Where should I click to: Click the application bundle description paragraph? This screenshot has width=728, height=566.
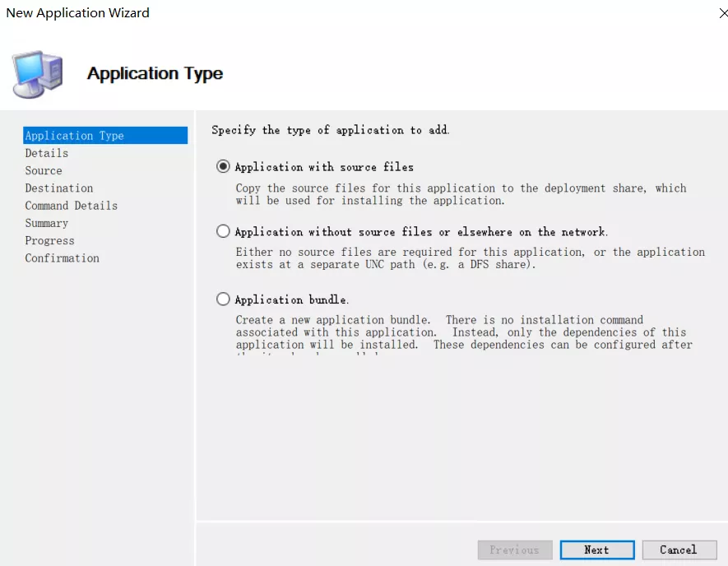(464, 332)
